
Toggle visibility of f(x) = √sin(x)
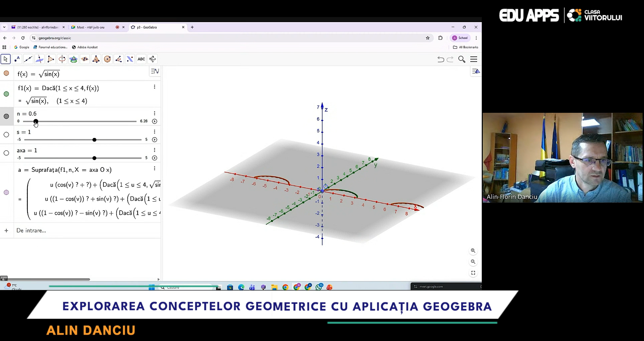[6, 73]
